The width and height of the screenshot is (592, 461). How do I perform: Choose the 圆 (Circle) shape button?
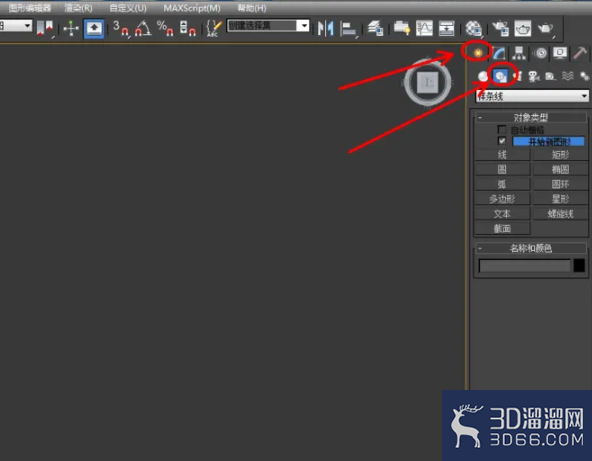[x=502, y=169]
